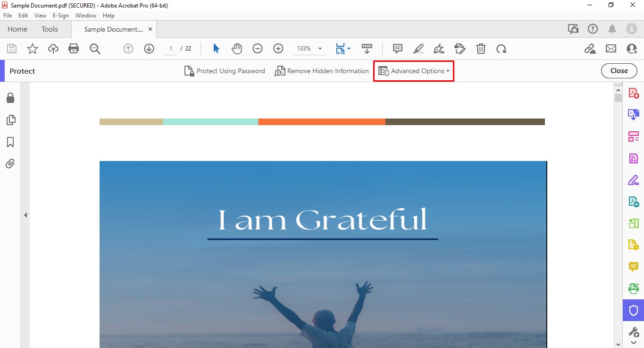
Task: Select the Protect shield tool in right pane
Action: click(633, 310)
